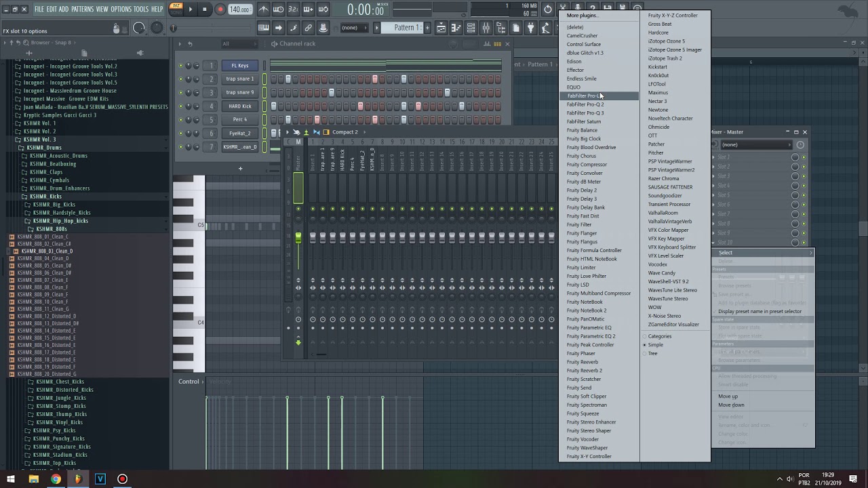Select FabFilter Pro-Q 3 from plugin list
Image resolution: width=868 pixels, height=488 pixels.
pos(585,113)
